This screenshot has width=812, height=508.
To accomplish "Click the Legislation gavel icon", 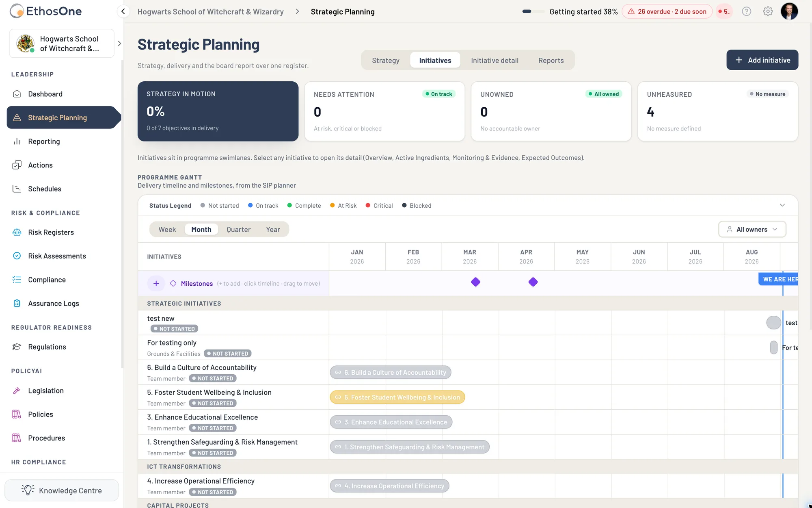I will tap(17, 391).
